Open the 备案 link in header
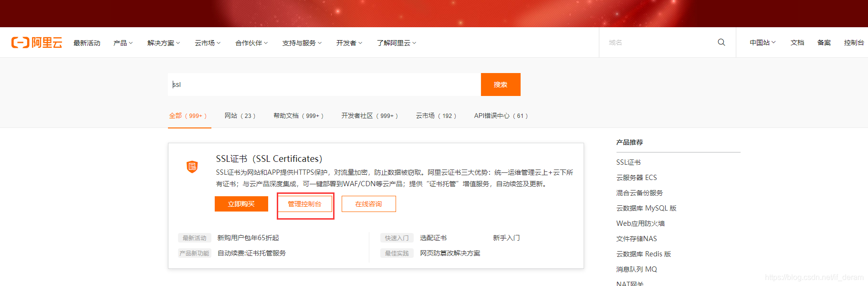This screenshot has height=286, width=868. click(x=824, y=42)
